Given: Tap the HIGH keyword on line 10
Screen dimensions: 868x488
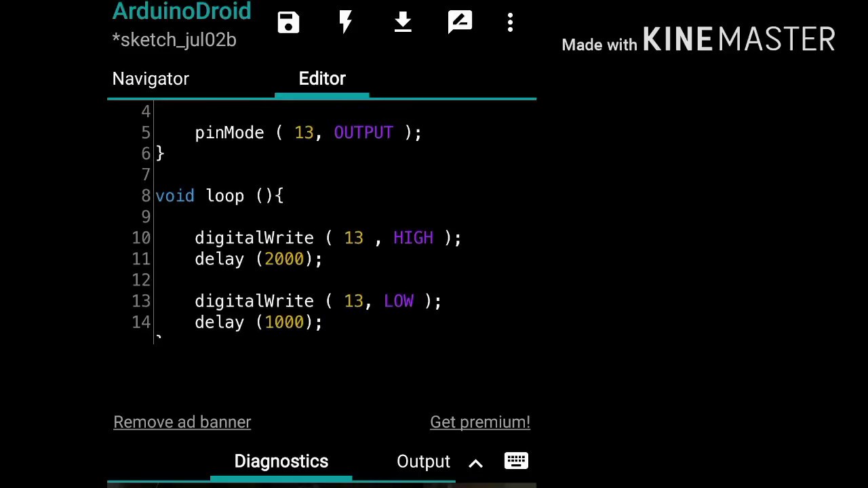Looking at the screenshot, I should tap(413, 238).
